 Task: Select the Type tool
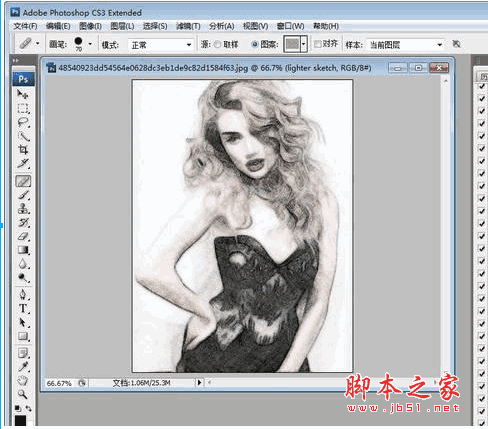23,309
